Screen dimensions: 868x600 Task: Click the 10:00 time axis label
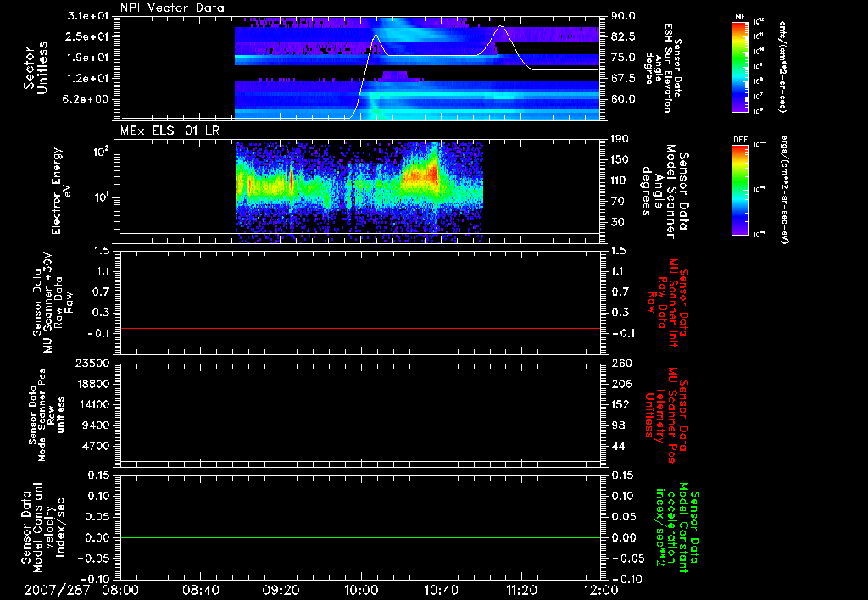click(x=361, y=590)
